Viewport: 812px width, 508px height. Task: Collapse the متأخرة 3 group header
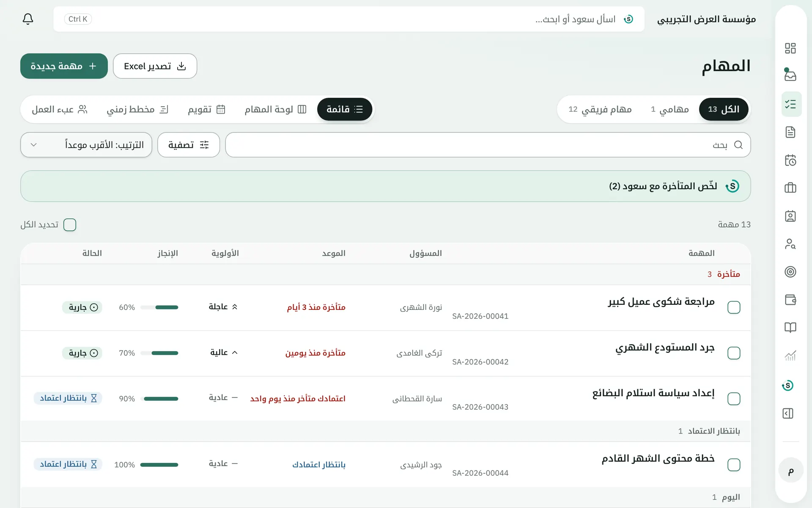click(x=386, y=274)
